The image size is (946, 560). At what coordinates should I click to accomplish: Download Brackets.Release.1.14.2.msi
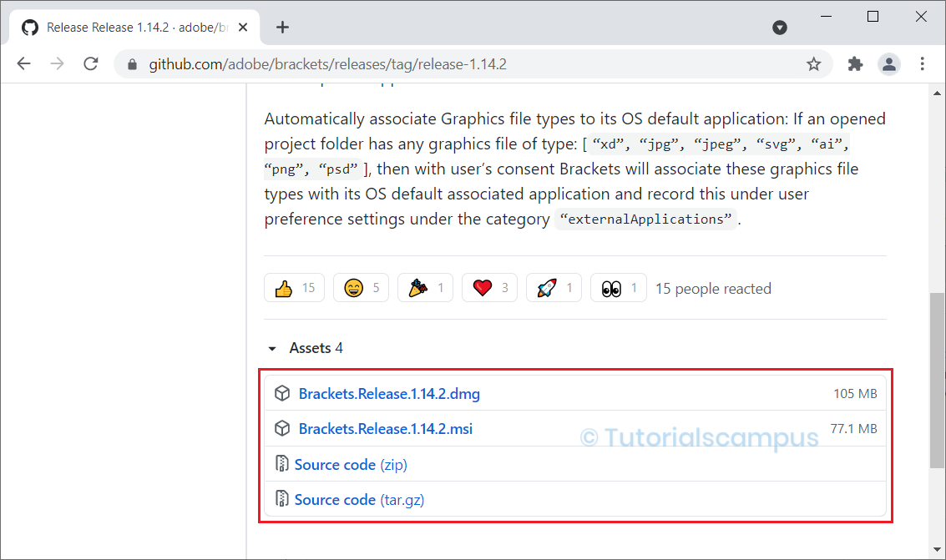pos(386,429)
